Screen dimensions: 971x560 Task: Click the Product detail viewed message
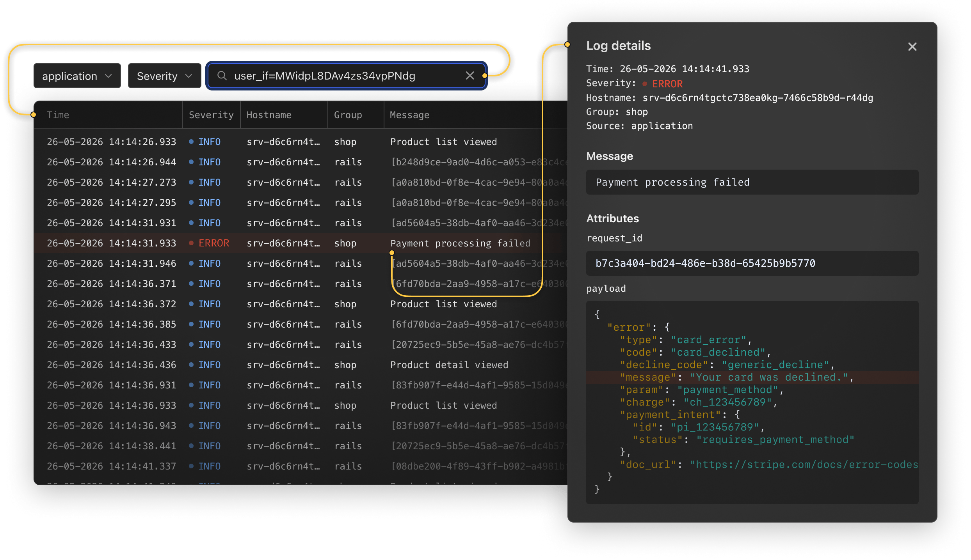point(449,365)
